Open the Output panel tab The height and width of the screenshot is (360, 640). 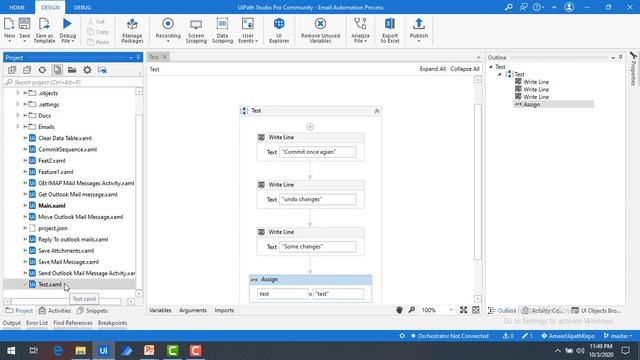[11, 323]
